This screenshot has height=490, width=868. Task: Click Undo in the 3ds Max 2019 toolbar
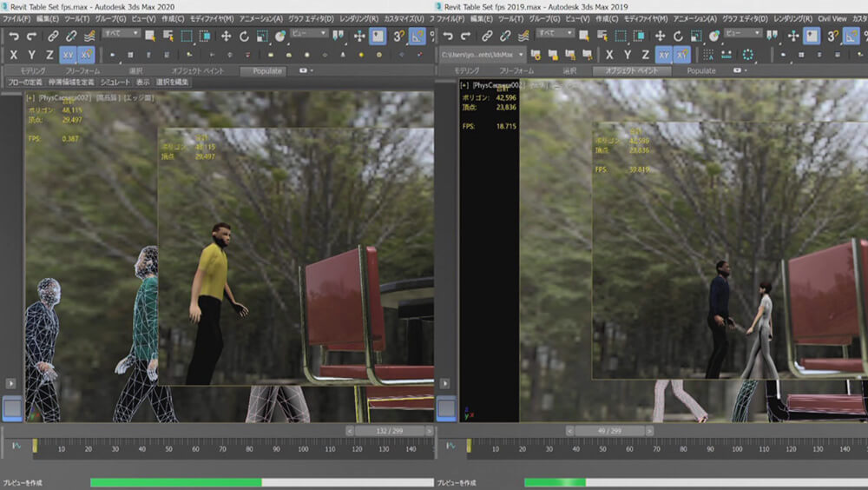pyautogui.click(x=448, y=36)
